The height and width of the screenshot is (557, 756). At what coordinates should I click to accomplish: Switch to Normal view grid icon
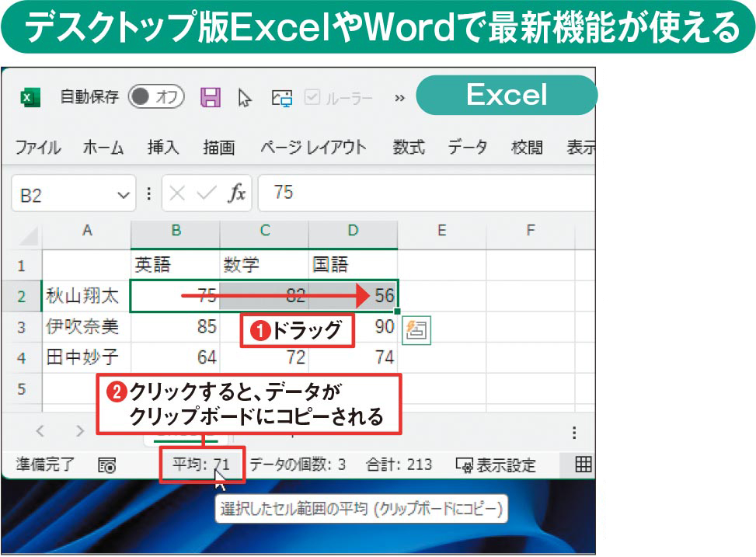click(x=584, y=465)
